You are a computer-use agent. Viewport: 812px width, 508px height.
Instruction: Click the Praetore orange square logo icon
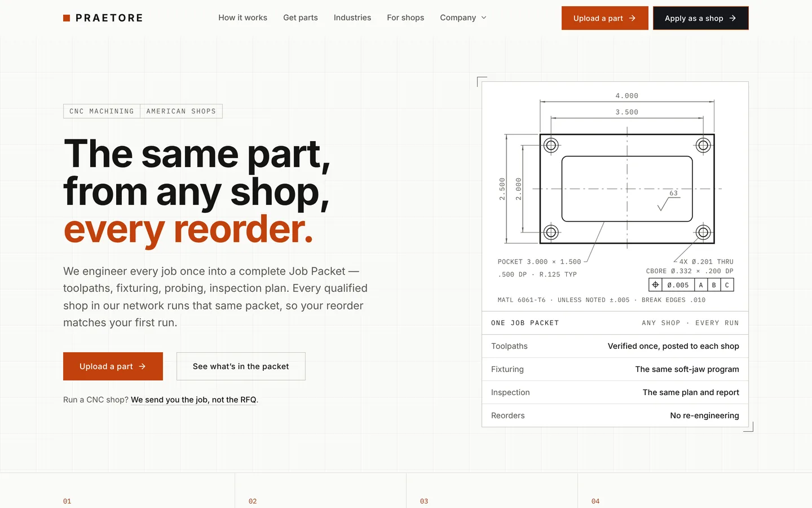[x=67, y=18]
